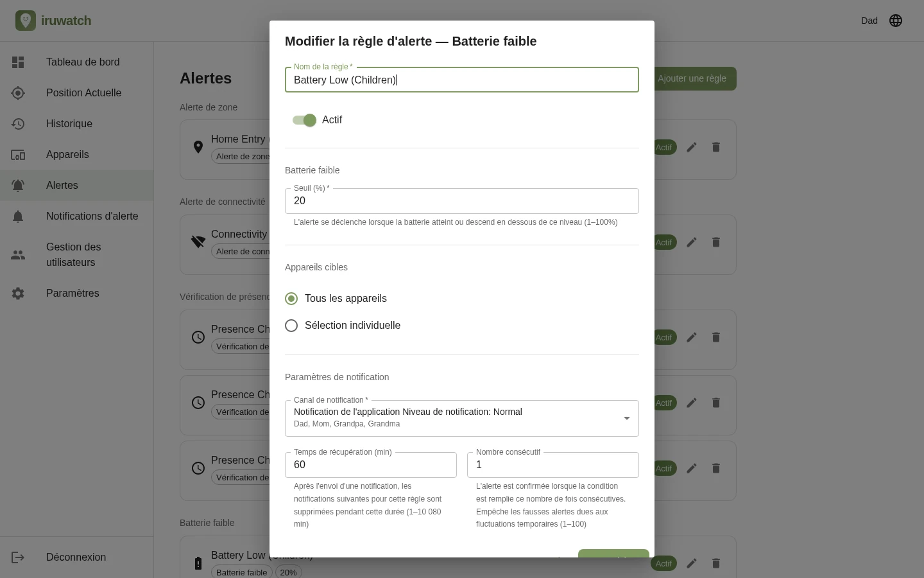
Task: Choose Sélection individuelle radio option
Action: pyautogui.click(x=291, y=326)
